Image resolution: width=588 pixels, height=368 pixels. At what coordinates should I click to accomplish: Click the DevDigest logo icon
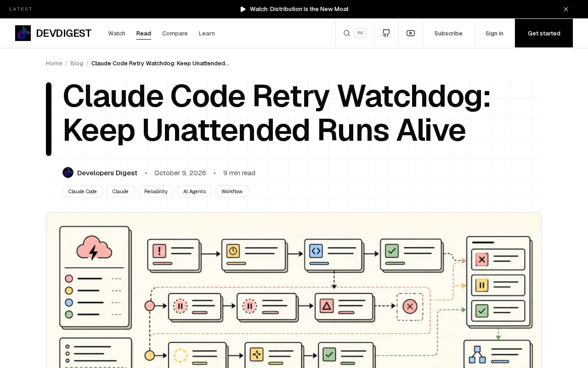pos(23,33)
